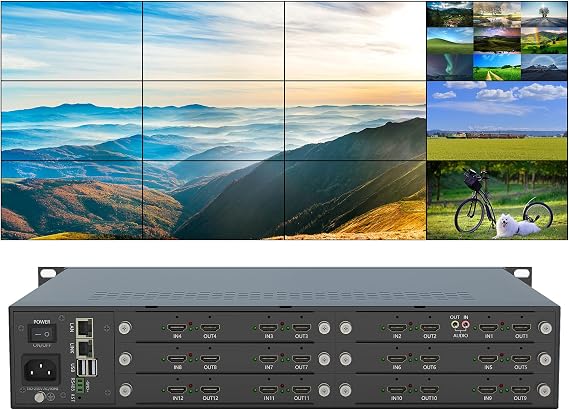569x410 pixels.
Task: Click the IN2 HDMI port
Action: (x=397, y=328)
